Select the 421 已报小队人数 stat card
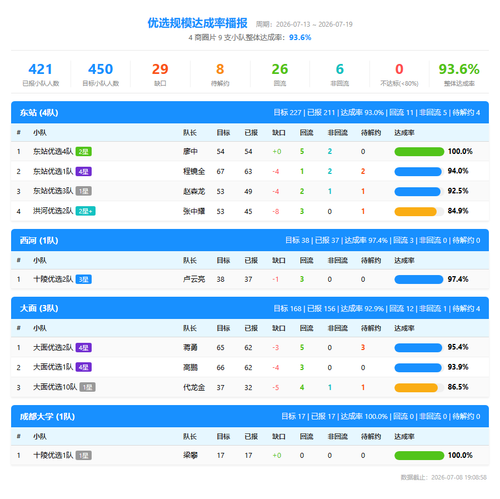This screenshot has height=499, width=500. [41, 74]
